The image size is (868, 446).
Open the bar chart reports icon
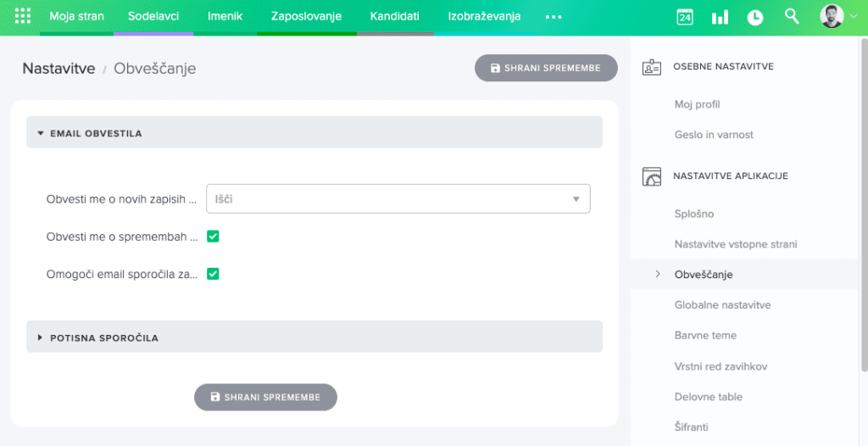pos(720,17)
